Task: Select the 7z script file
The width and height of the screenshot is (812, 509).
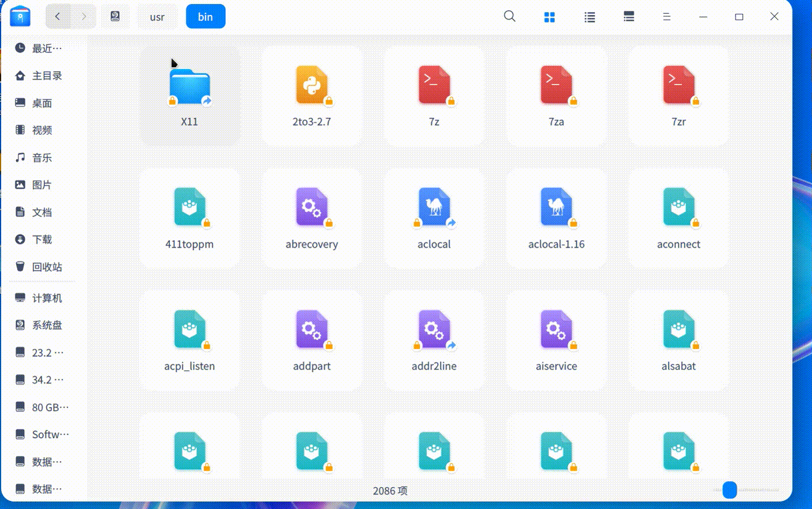Action: [x=434, y=86]
